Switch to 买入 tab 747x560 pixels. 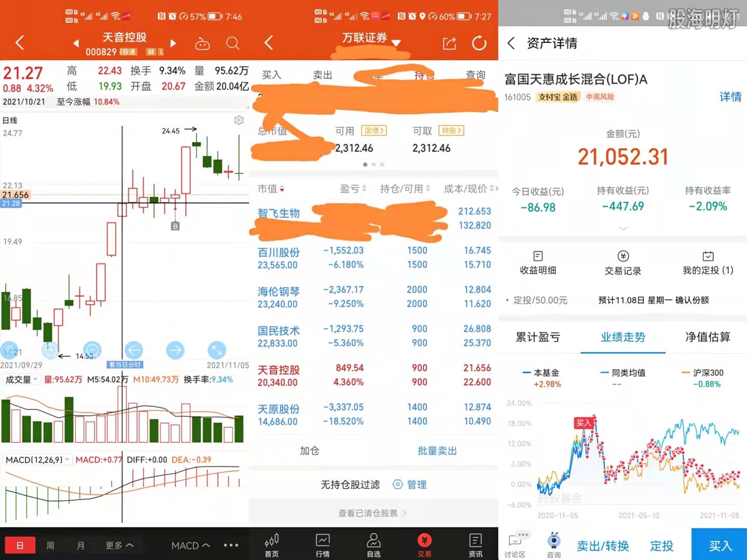click(x=271, y=75)
